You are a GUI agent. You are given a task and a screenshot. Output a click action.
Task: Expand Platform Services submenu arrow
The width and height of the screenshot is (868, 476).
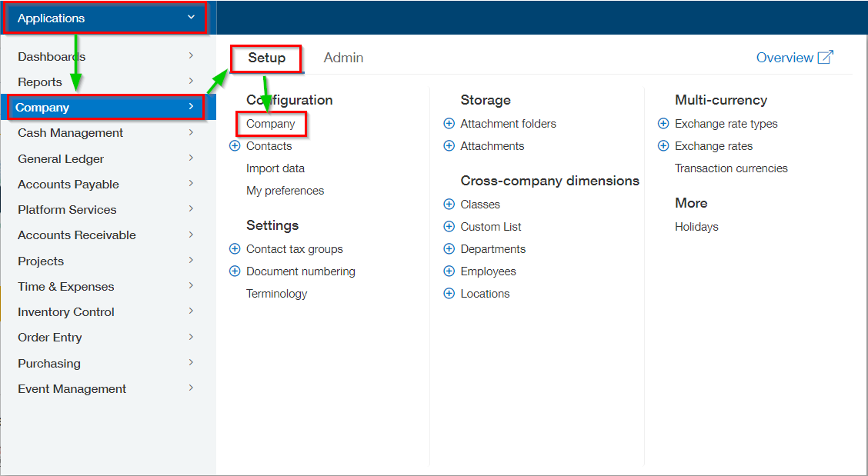191,208
